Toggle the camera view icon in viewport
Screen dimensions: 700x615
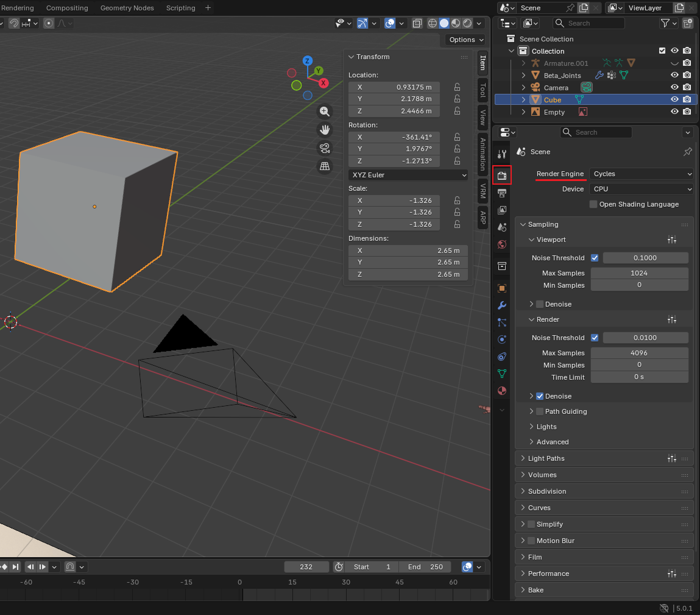(x=325, y=148)
